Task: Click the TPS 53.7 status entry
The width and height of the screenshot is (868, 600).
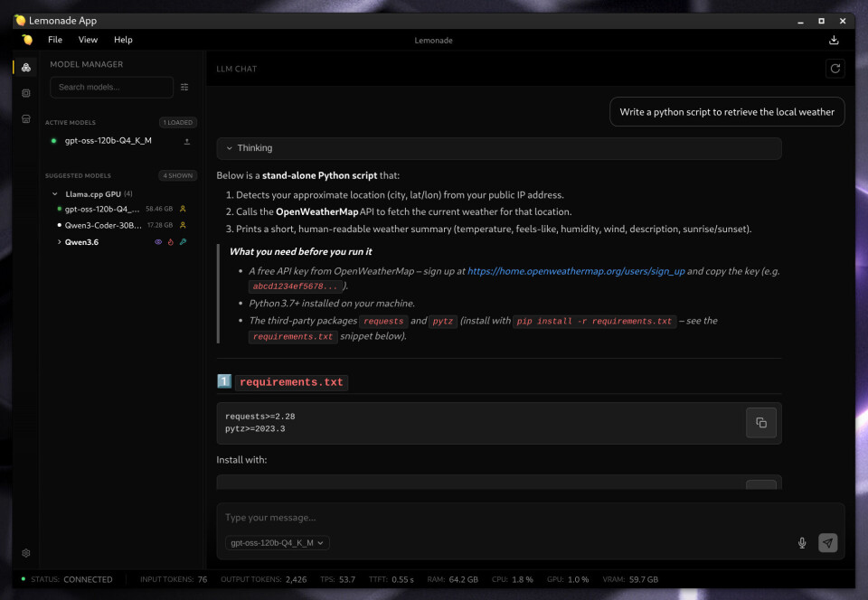Action: pos(337,579)
